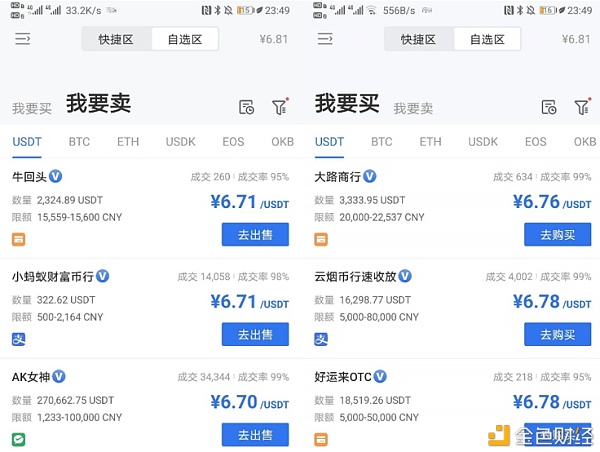Tap Alipay payment icon of 小蚂蚁财富币行
Viewport: 600px width, 452px height.
click(18, 339)
